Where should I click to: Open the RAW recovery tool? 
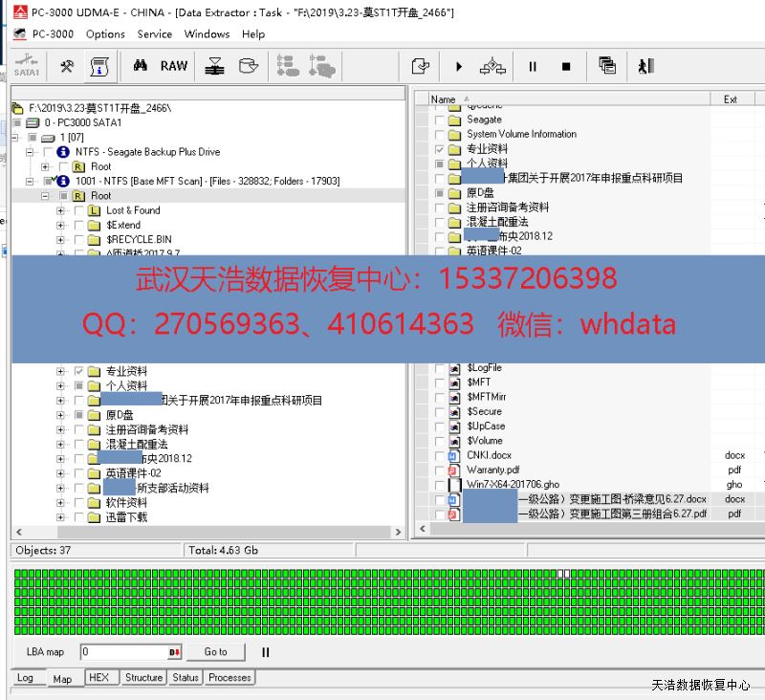pos(174,66)
